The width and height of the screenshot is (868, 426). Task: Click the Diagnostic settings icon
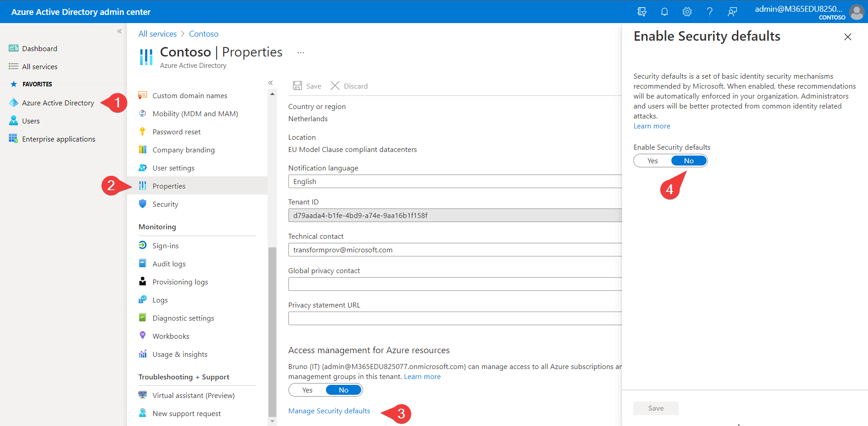(x=142, y=317)
